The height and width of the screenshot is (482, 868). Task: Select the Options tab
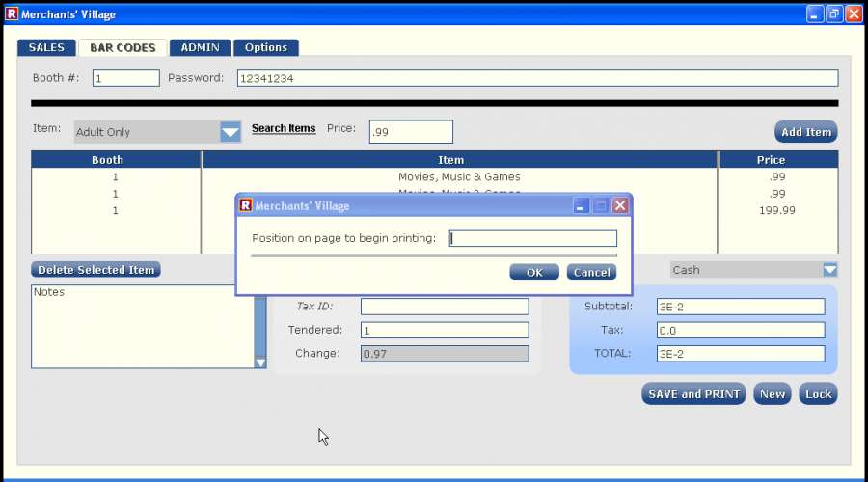point(265,47)
